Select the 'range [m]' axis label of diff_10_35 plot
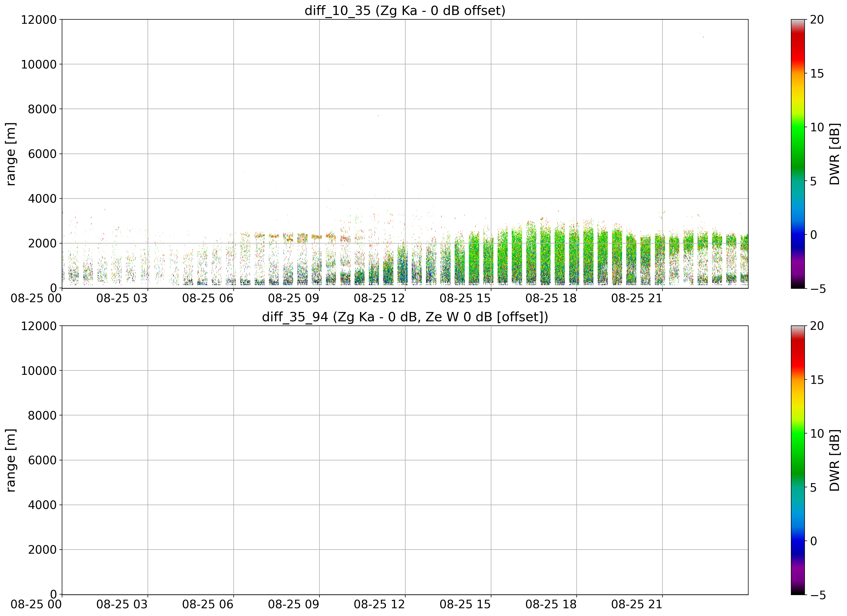847x616 pixels. coord(10,154)
